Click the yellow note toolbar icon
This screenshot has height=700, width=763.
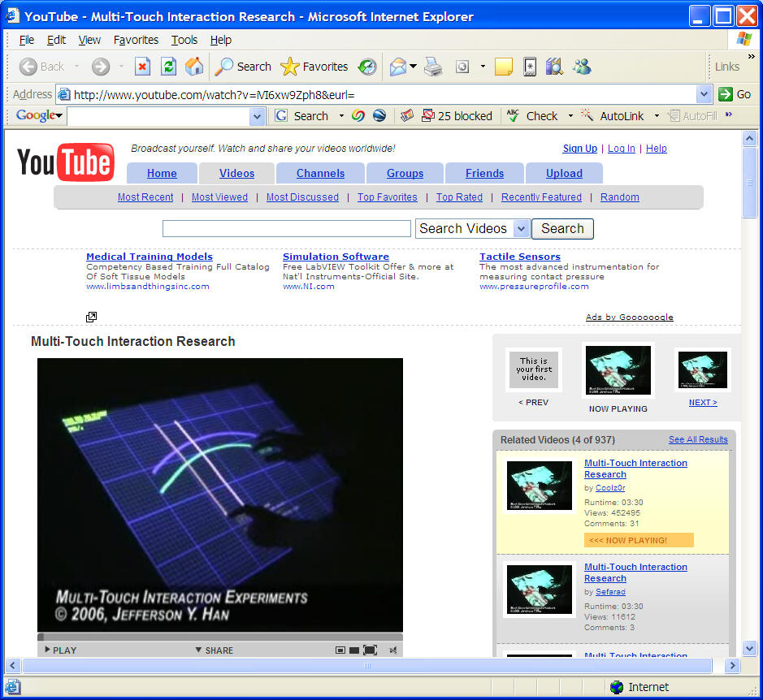coord(503,66)
